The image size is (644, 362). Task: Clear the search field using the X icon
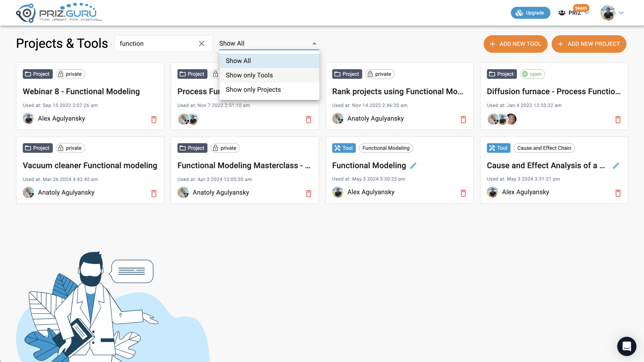(x=202, y=44)
